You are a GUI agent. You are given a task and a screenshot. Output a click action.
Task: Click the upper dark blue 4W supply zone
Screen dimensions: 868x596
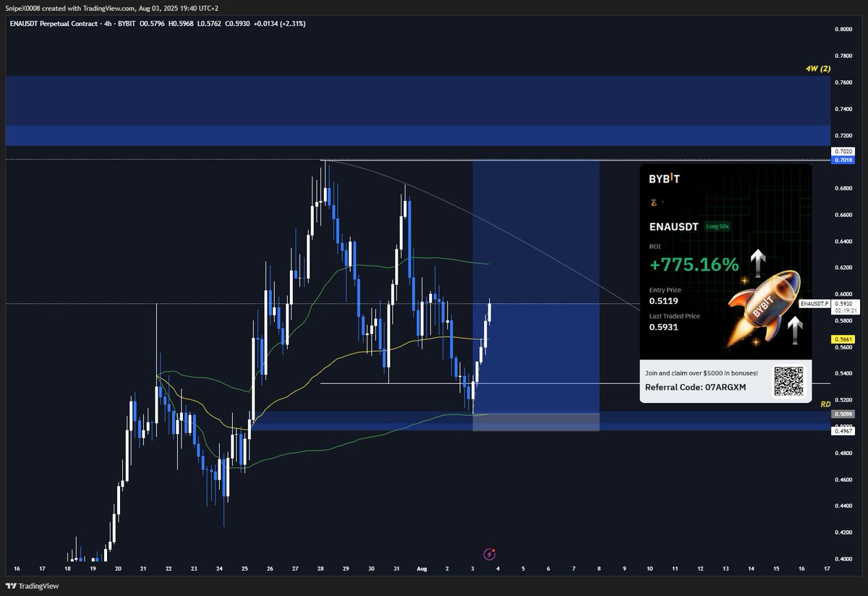pyautogui.click(x=417, y=100)
